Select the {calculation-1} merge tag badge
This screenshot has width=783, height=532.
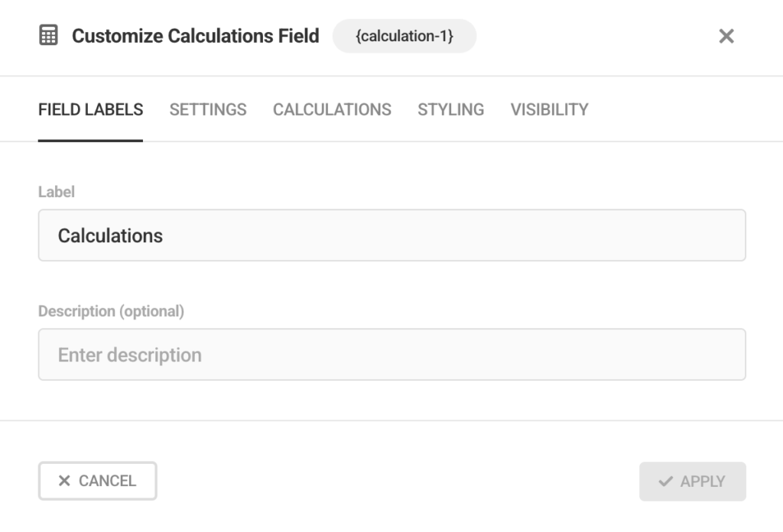404,36
